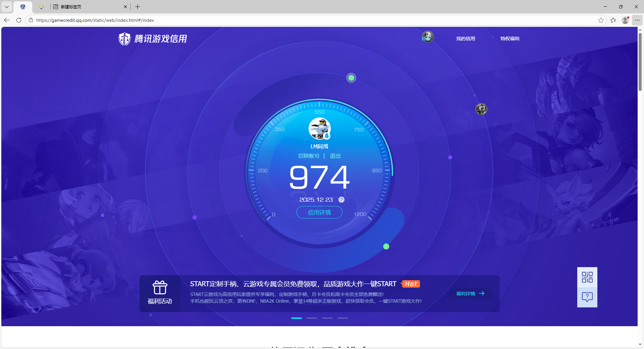Switch to the 新建标签页 tab
The height and width of the screenshot is (349, 644).
coord(71,6)
